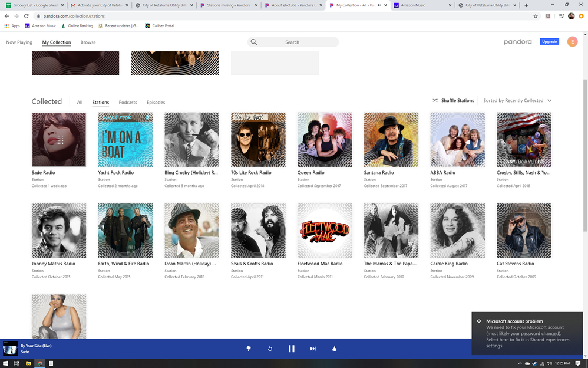
Task: Click in the Search field
Action: click(x=292, y=42)
